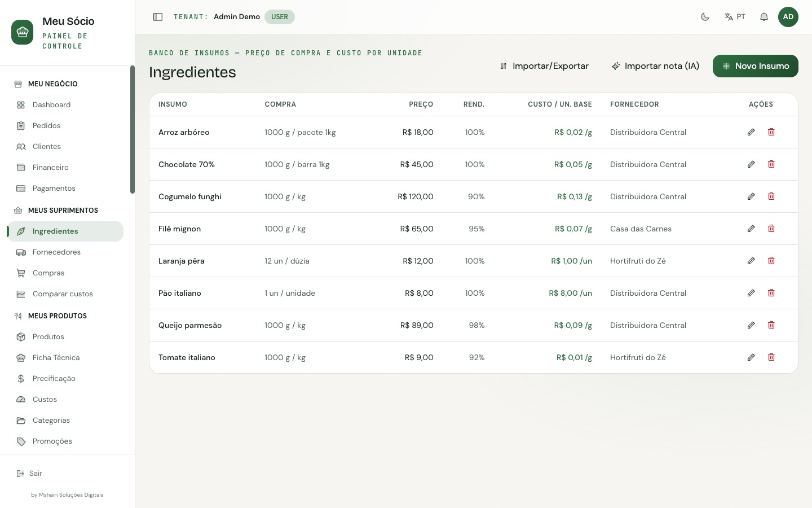Screen dimensions: 812x508
Task: Edit the Arroz arbóreo ingredient
Action: coord(751,132)
